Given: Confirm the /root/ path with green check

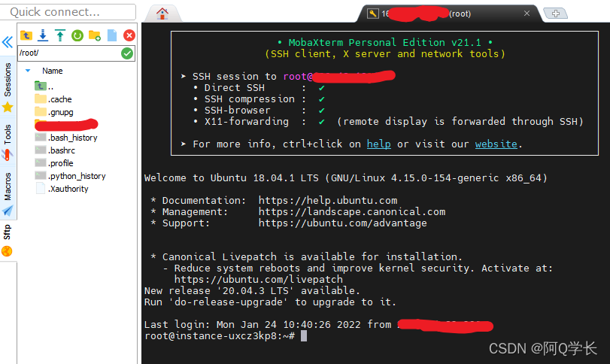Looking at the screenshot, I should (127, 53).
